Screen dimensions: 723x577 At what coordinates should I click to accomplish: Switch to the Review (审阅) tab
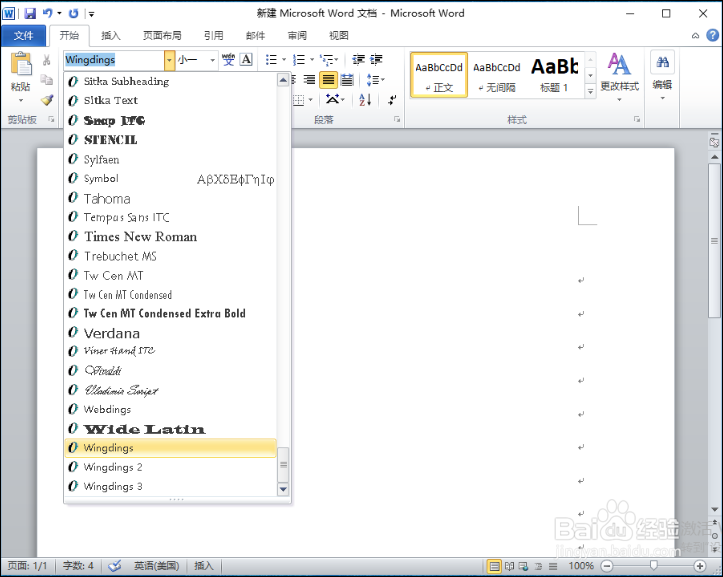pyautogui.click(x=297, y=36)
